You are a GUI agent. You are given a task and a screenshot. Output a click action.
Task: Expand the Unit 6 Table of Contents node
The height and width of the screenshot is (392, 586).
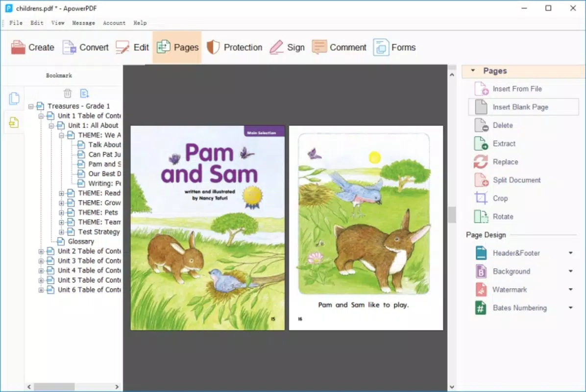[x=41, y=290]
